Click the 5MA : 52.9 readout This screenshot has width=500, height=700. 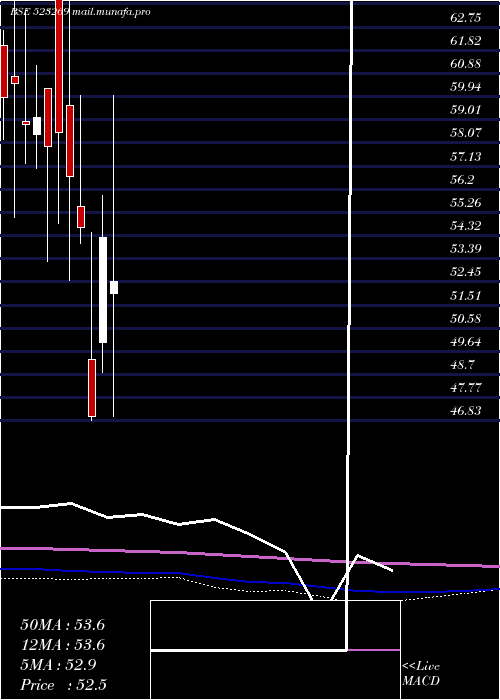click(58, 665)
